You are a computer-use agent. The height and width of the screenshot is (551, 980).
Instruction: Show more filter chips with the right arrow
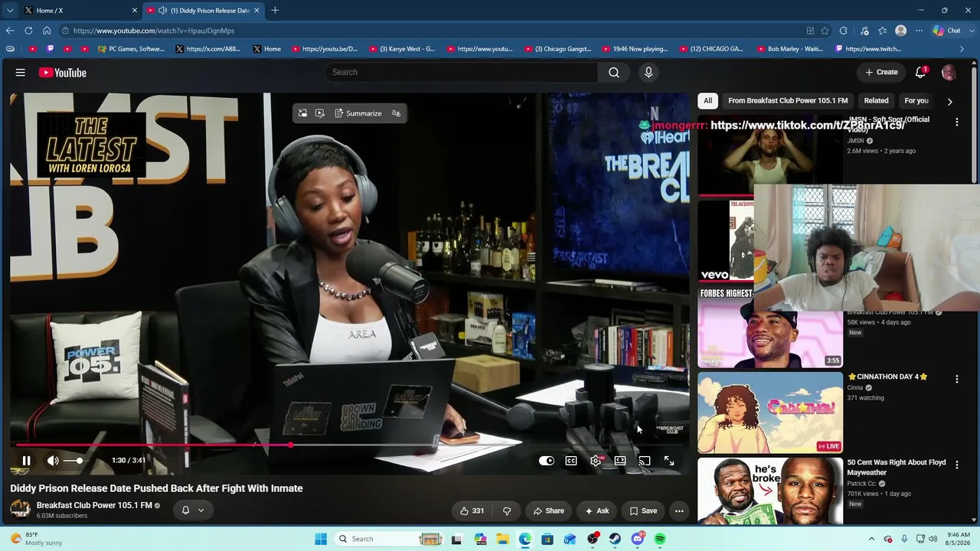(950, 101)
